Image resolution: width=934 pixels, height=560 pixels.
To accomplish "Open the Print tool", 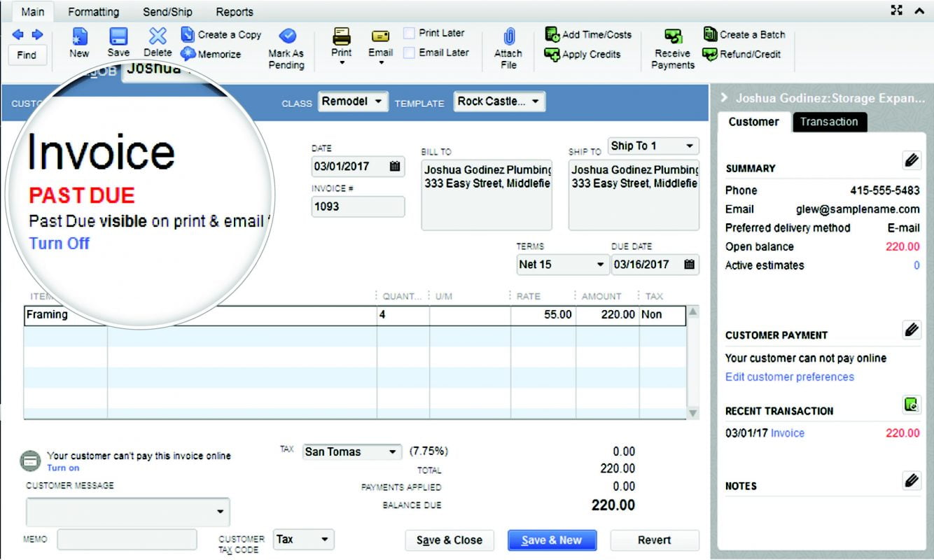I will click(341, 43).
